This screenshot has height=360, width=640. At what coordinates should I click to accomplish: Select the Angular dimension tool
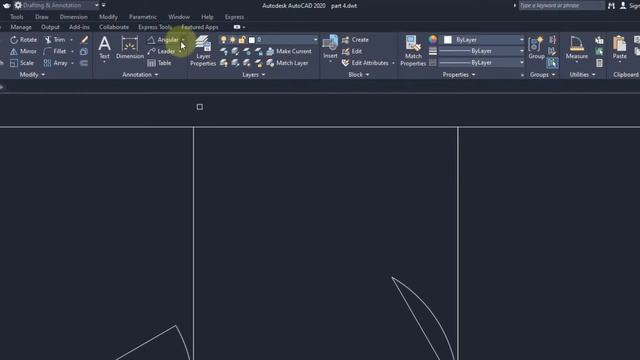click(x=163, y=40)
